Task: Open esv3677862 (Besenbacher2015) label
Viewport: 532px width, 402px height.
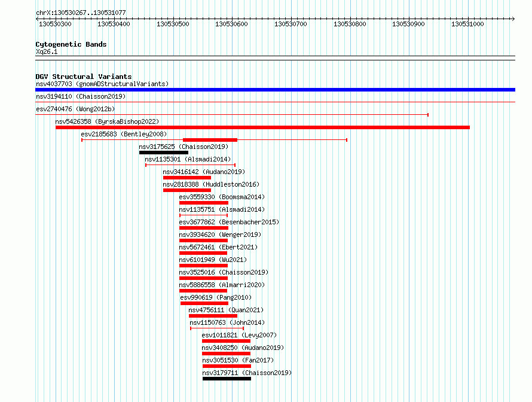Action: pyautogui.click(x=229, y=222)
